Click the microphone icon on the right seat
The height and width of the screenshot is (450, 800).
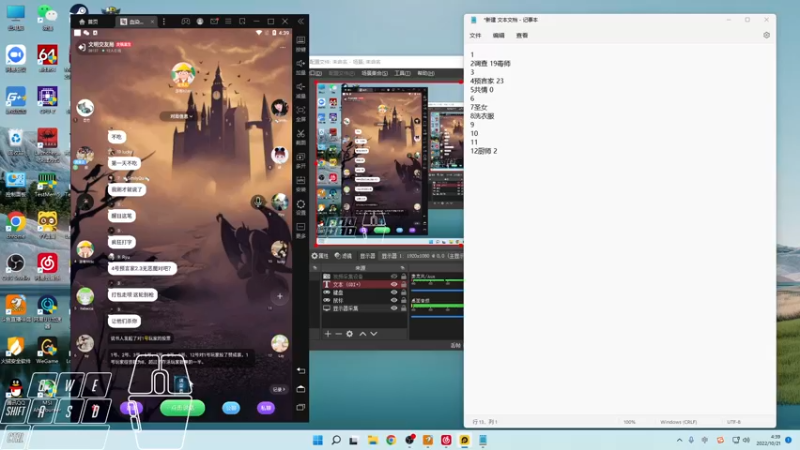pos(258,202)
